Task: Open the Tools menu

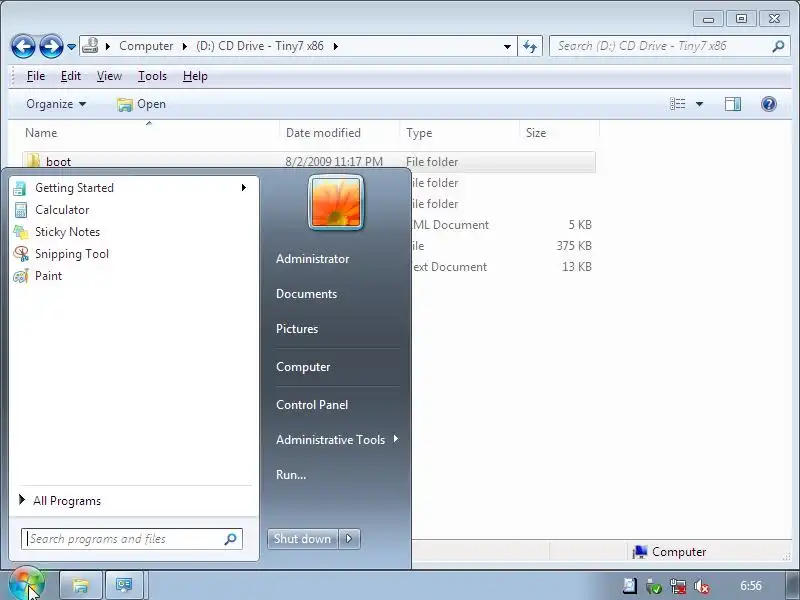Action: 152,76
